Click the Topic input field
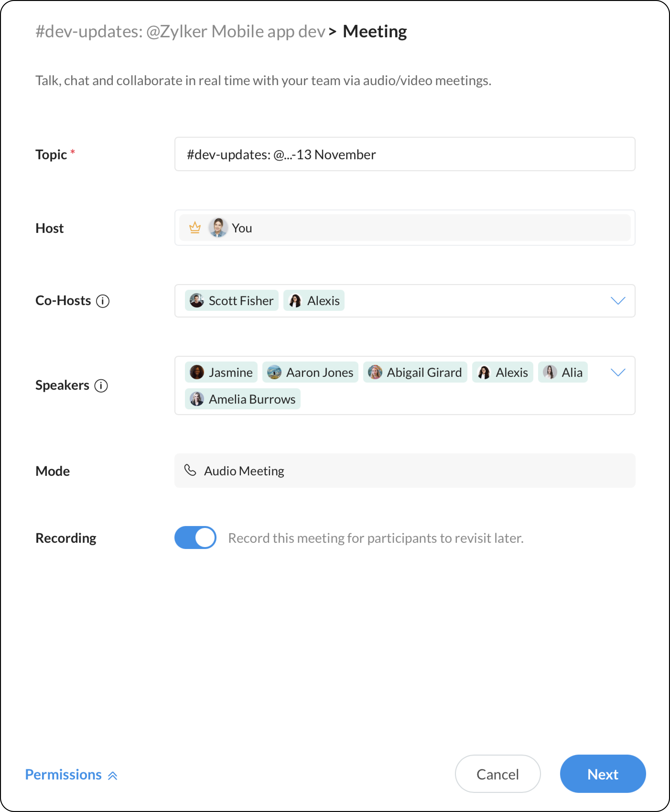 405,154
